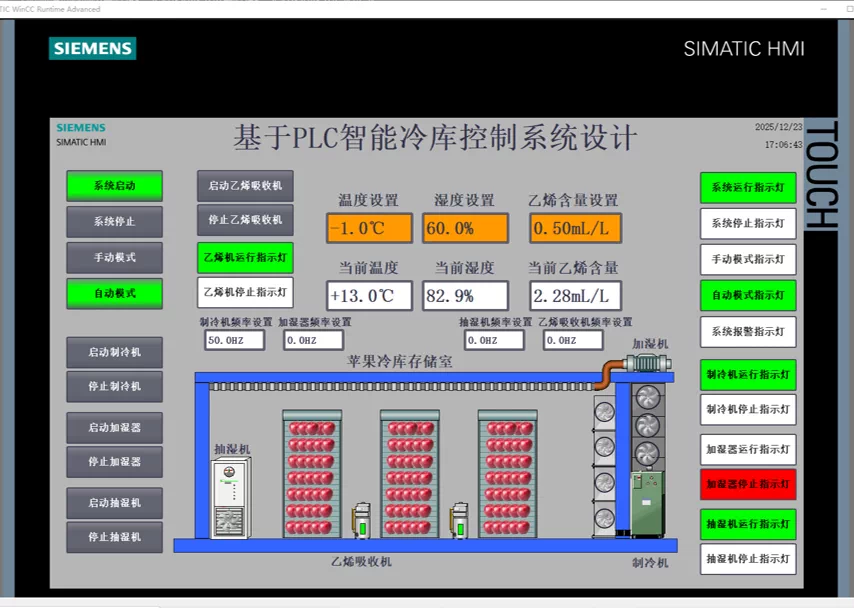Click 启动抽湿机 button

click(114, 503)
